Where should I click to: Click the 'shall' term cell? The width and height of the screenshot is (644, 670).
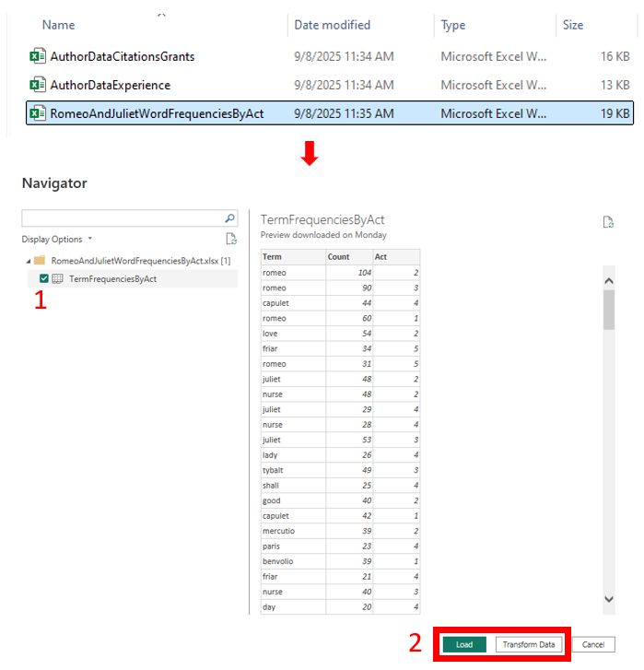pos(293,486)
